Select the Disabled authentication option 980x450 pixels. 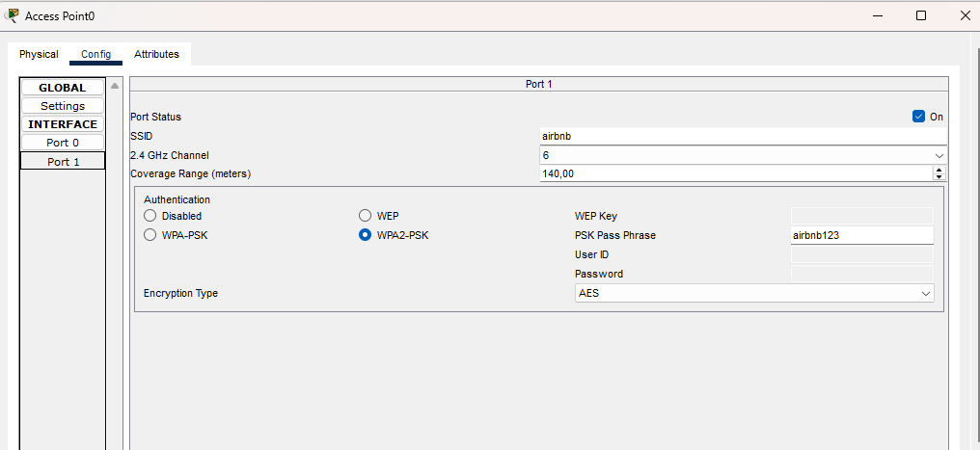click(x=150, y=216)
